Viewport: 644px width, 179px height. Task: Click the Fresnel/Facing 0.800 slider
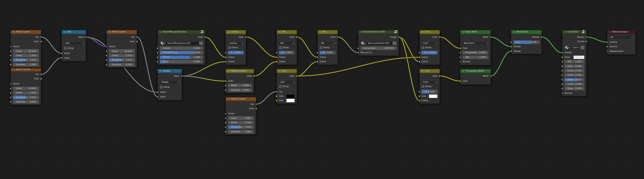pos(181,53)
